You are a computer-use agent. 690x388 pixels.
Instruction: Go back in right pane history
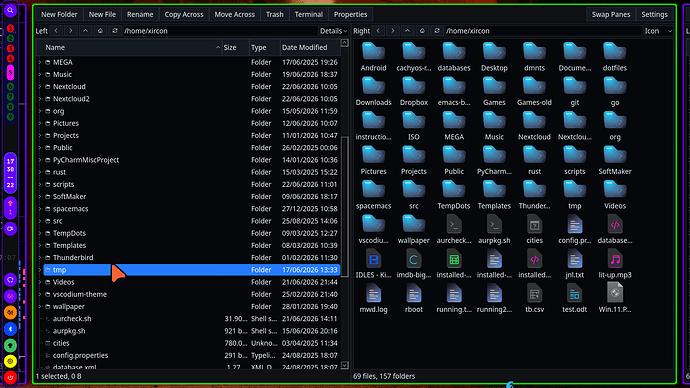(378, 31)
